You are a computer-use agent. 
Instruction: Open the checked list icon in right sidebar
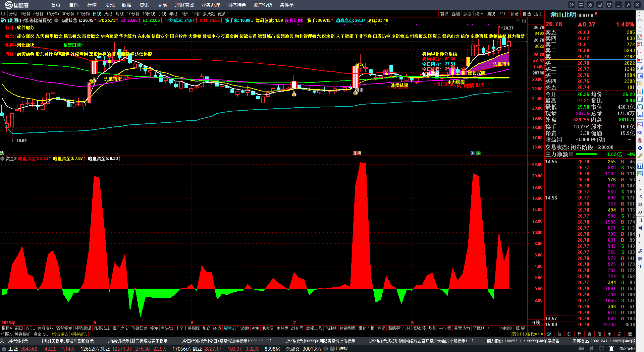[640, 37]
